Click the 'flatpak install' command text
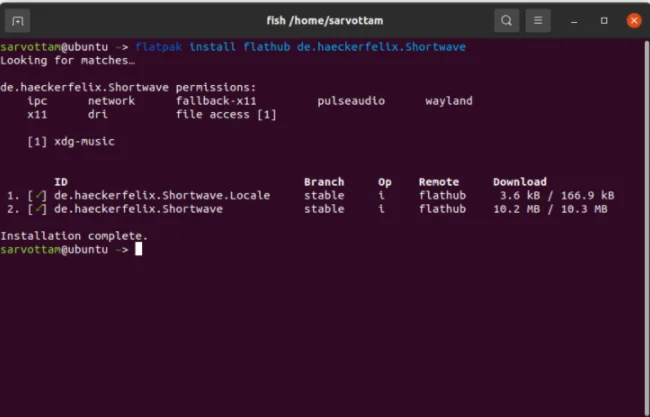This screenshot has width=650, height=417. click(185, 47)
